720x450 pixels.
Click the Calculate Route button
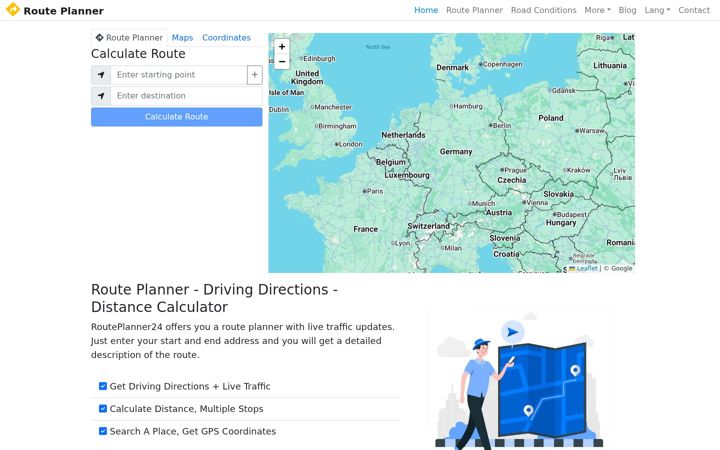click(x=177, y=117)
